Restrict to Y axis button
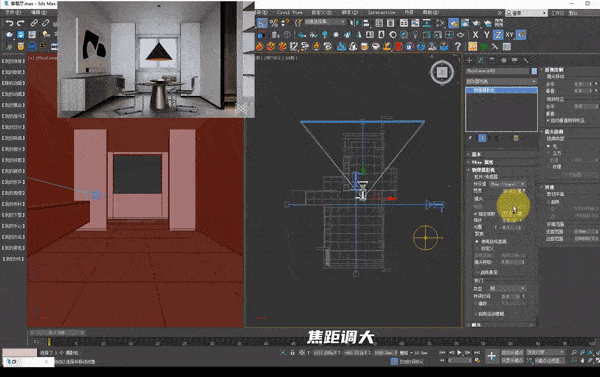 (487, 35)
